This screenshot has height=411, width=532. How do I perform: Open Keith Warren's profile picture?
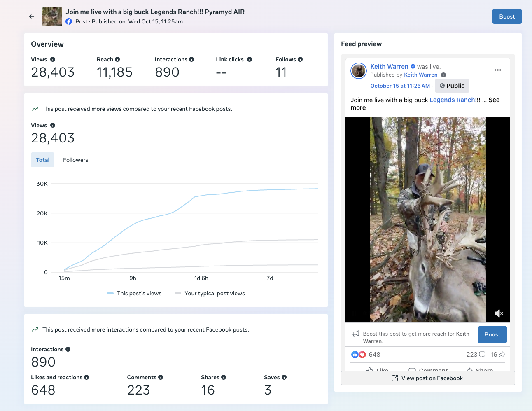(359, 71)
